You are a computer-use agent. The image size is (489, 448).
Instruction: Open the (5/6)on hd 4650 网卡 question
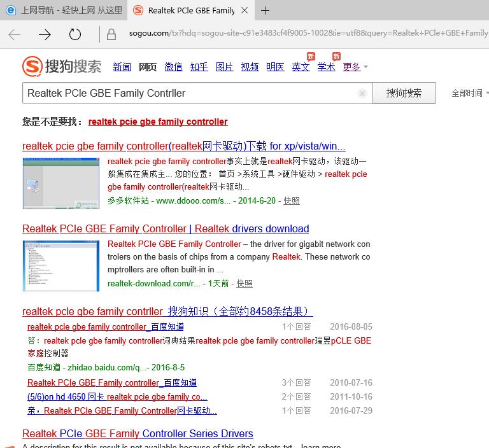click(x=117, y=396)
